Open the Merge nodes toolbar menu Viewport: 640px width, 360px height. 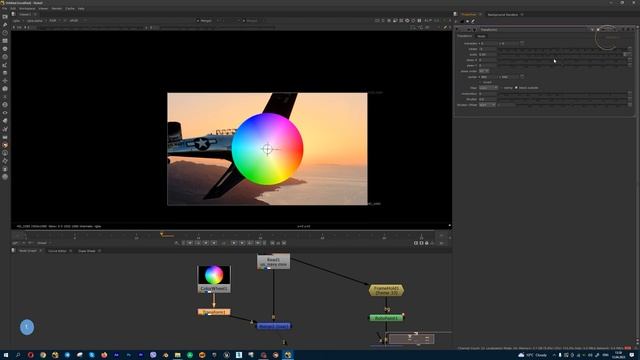point(5,73)
